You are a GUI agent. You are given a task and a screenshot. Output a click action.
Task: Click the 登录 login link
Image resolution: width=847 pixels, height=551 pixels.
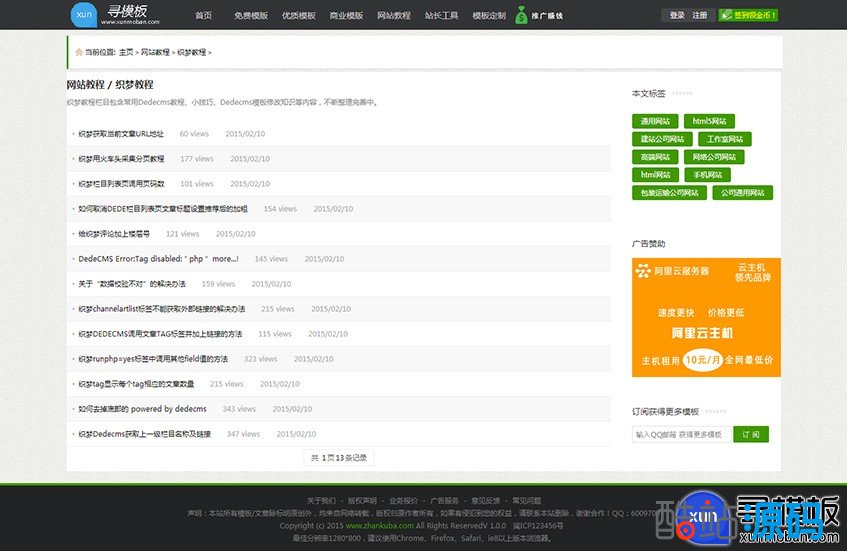[677, 16]
